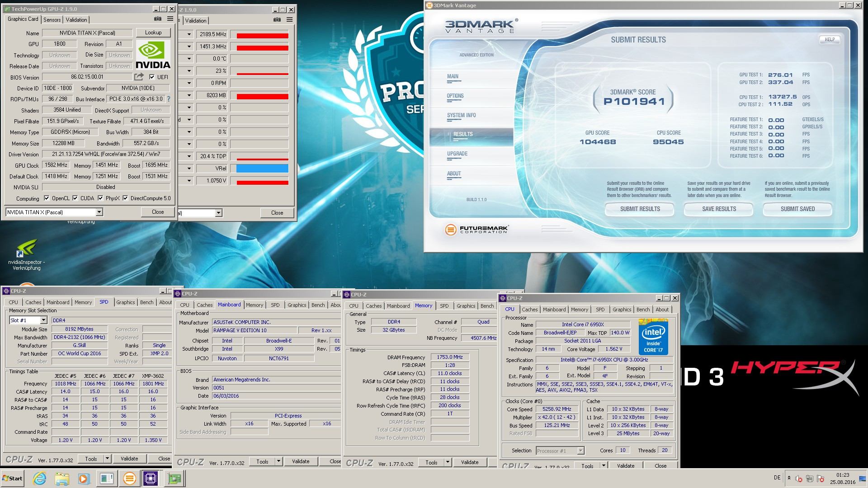Screen dimensions: 868x488
Task: Open nvidiaInspector desktop shortcut
Action: click(x=26, y=255)
